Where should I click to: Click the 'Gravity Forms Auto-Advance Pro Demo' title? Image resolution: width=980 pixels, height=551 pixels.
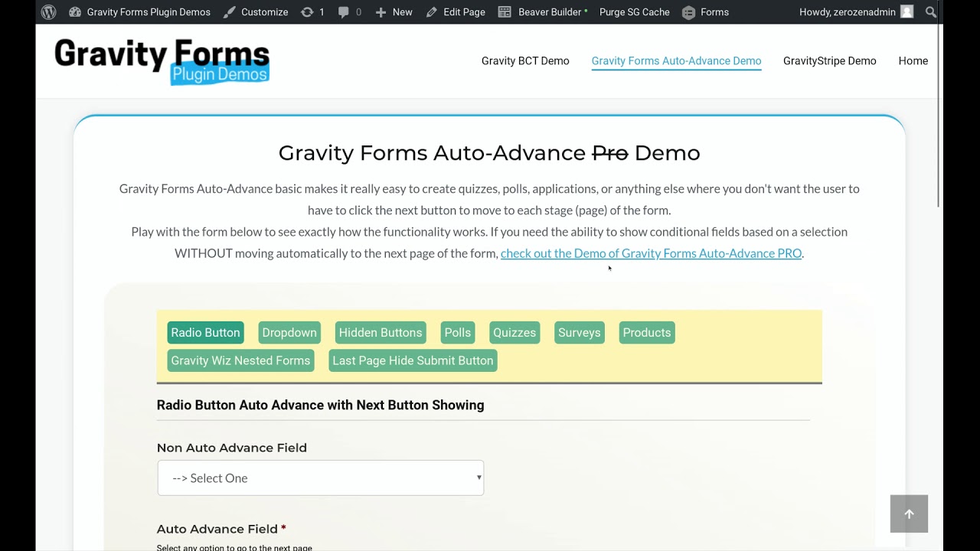tap(489, 153)
